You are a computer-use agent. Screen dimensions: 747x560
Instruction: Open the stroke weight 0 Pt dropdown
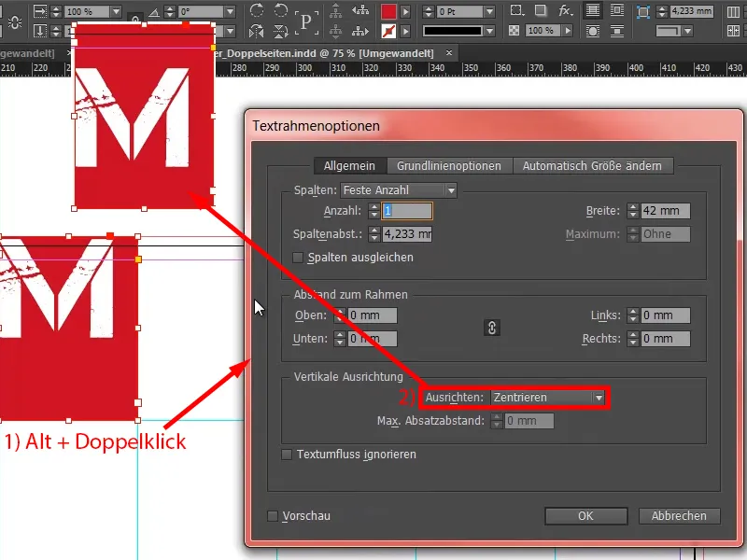tap(489, 11)
